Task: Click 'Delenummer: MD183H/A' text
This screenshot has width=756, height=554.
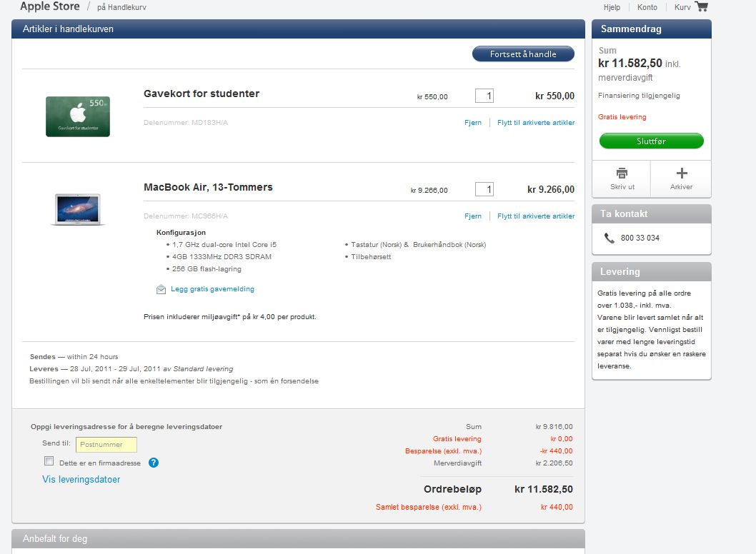Action: coord(186,122)
